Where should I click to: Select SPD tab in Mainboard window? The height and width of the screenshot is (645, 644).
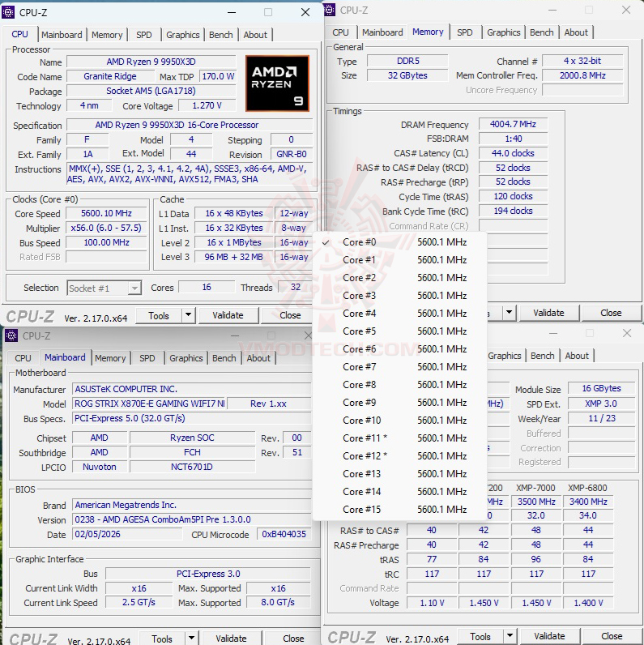[147, 358]
